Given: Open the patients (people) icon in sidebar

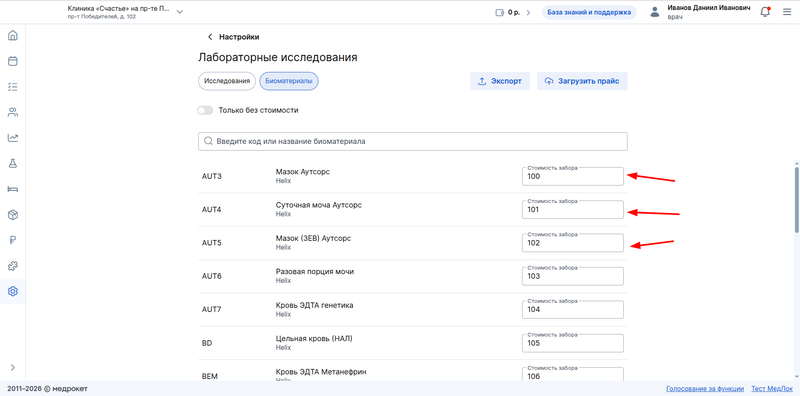Looking at the screenshot, I should (13, 112).
